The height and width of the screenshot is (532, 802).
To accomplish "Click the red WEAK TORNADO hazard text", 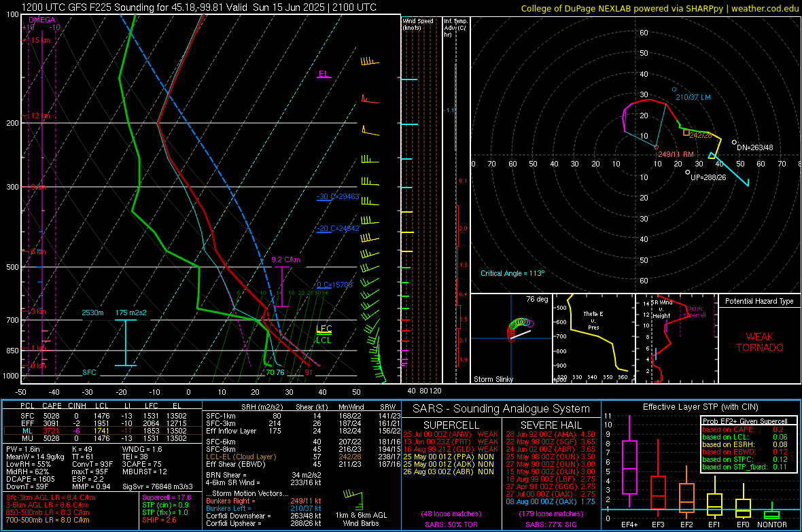I will [760, 342].
